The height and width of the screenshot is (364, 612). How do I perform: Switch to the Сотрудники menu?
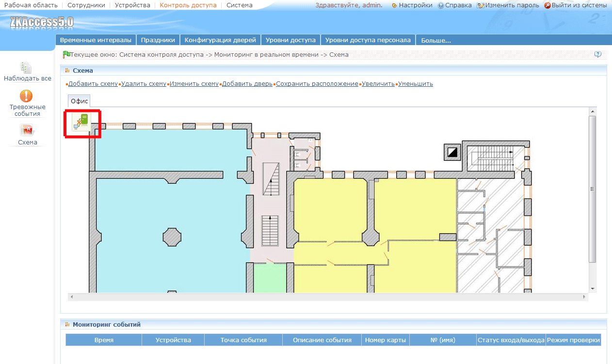(x=86, y=5)
